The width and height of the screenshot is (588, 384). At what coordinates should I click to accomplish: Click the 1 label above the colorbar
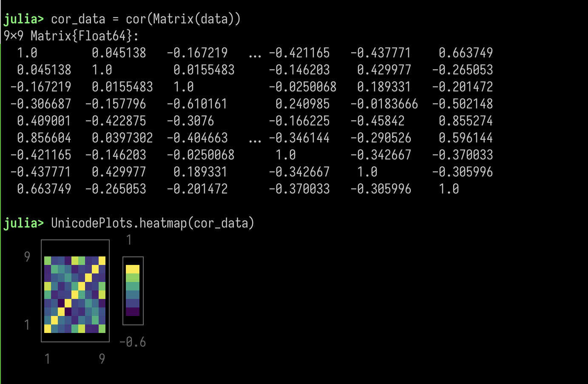[128, 239]
